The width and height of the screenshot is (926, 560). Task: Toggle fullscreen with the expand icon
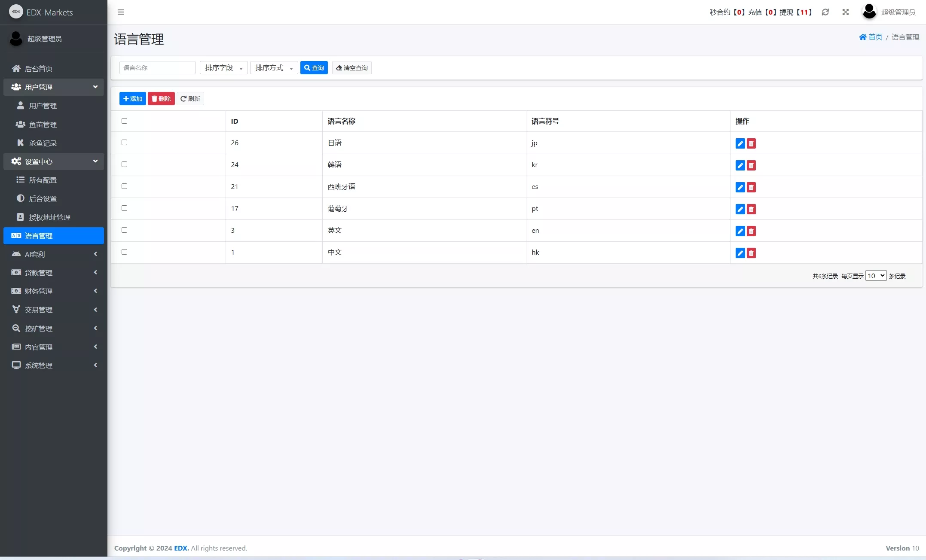845,12
